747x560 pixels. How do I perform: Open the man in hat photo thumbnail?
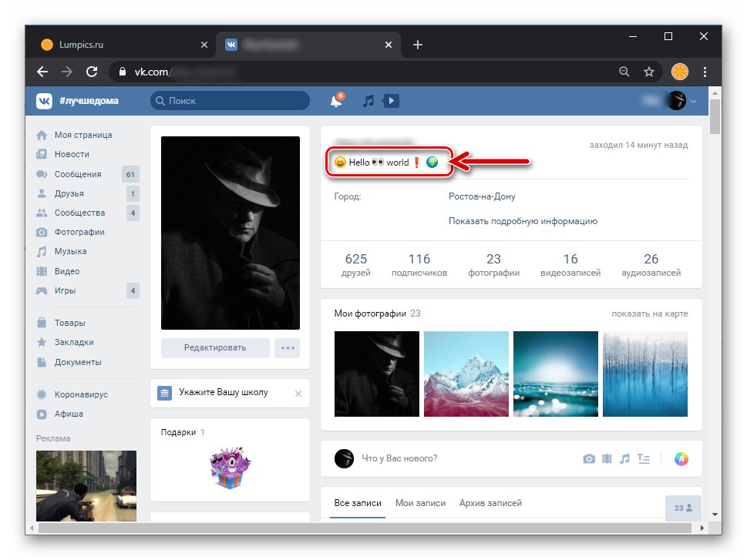(x=377, y=374)
